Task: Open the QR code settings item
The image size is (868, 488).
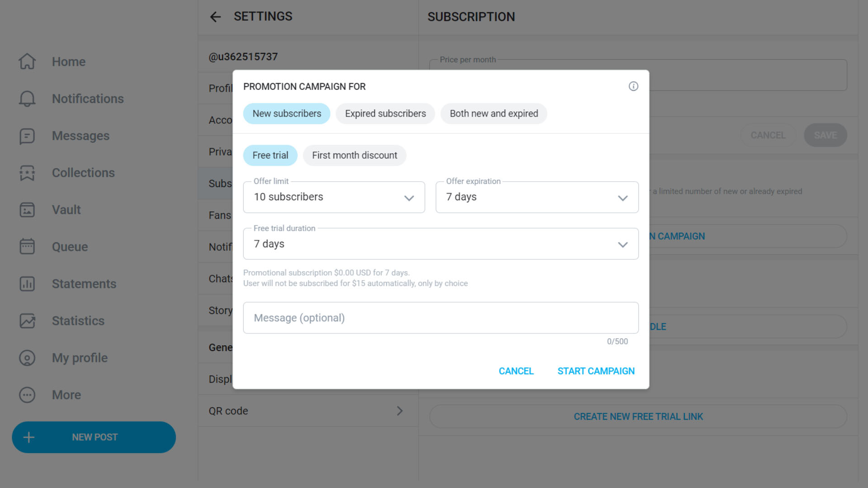Action: 307,411
